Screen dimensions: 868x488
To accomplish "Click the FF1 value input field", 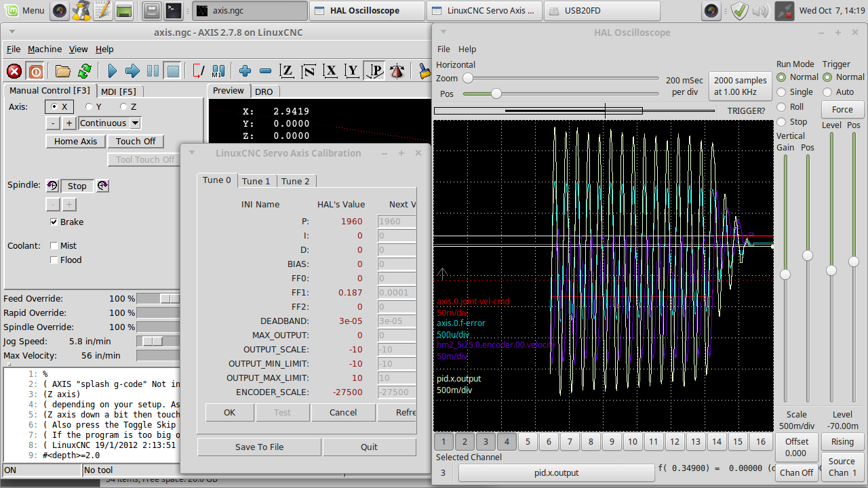I will click(397, 292).
